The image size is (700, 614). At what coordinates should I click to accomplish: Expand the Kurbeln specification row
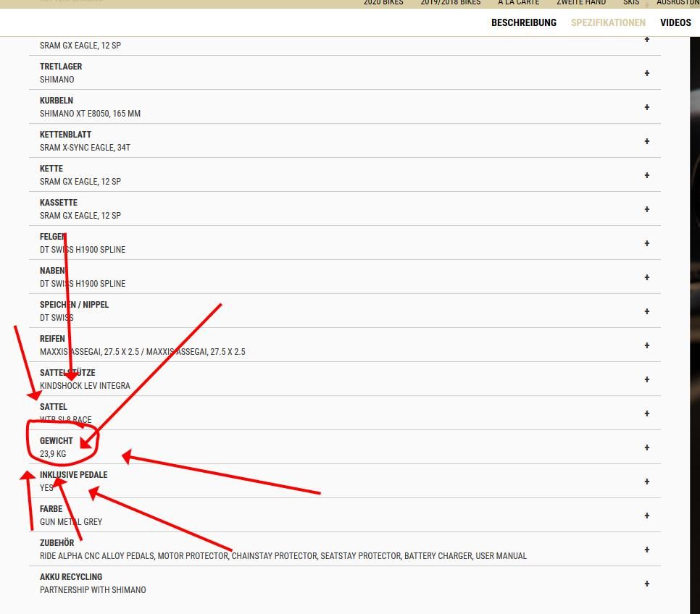coord(646,107)
